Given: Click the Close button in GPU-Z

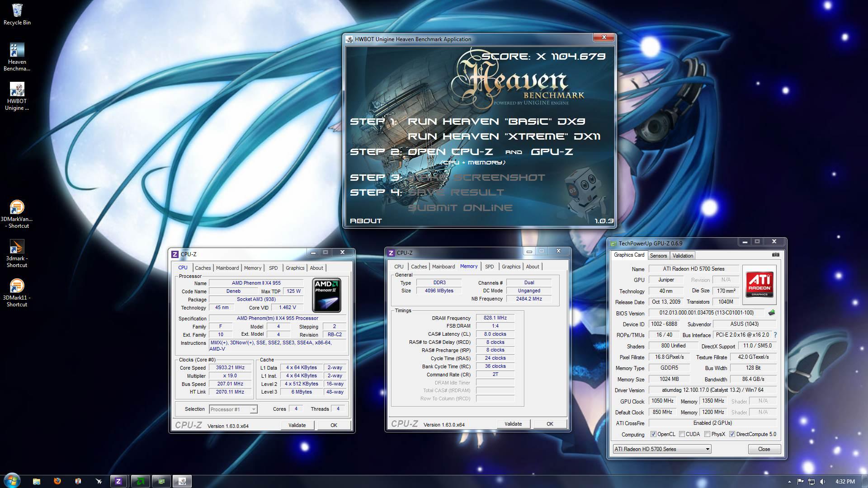Looking at the screenshot, I should coord(764,449).
